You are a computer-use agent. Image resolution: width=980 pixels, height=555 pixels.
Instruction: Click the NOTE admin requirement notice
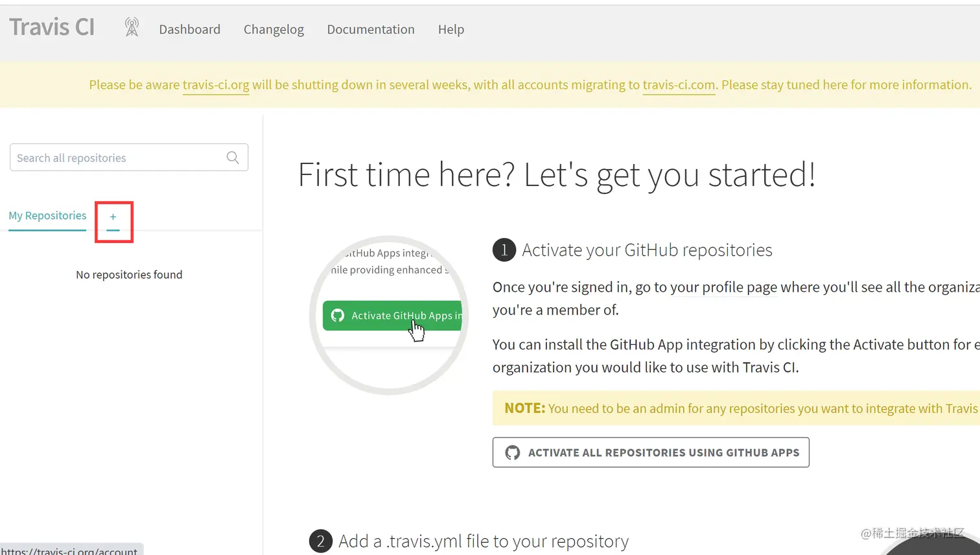(x=736, y=408)
